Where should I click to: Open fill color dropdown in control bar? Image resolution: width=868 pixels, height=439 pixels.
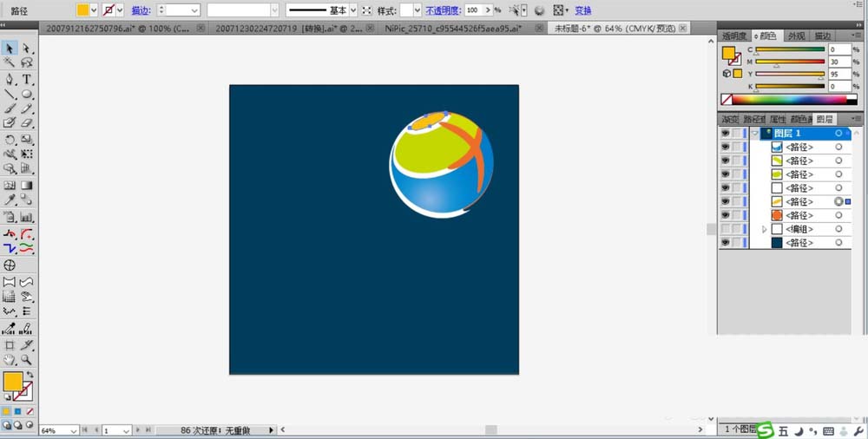point(94,10)
